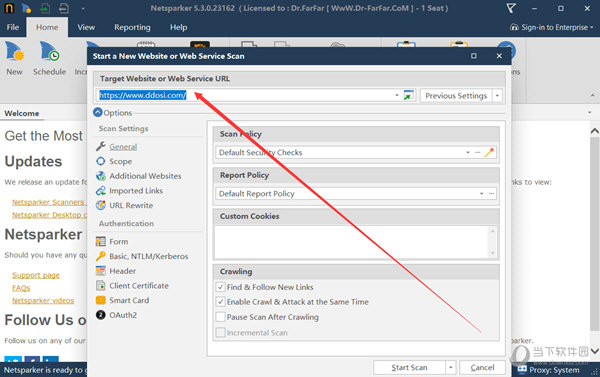The height and width of the screenshot is (377, 600).
Task: Click the Basic, NTLM/Kerberos key icon
Action: [101, 256]
